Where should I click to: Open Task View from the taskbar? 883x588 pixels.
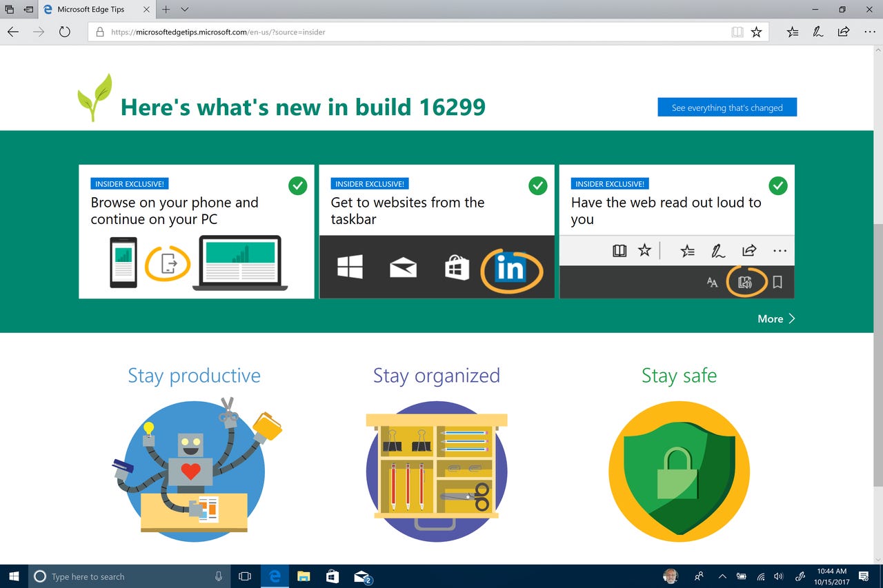[x=244, y=576]
